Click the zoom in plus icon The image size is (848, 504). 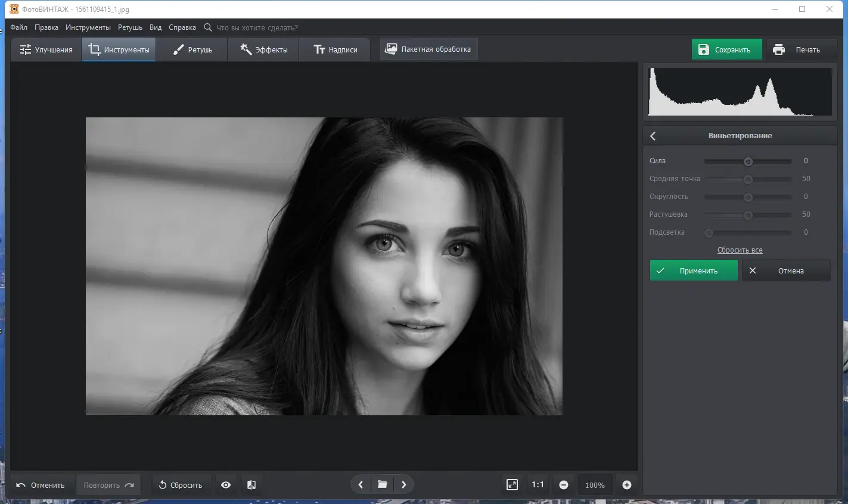click(x=626, y=485)
